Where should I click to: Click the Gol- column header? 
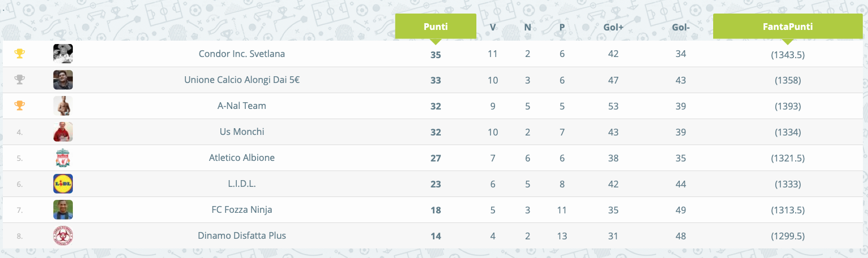point(680,27)
